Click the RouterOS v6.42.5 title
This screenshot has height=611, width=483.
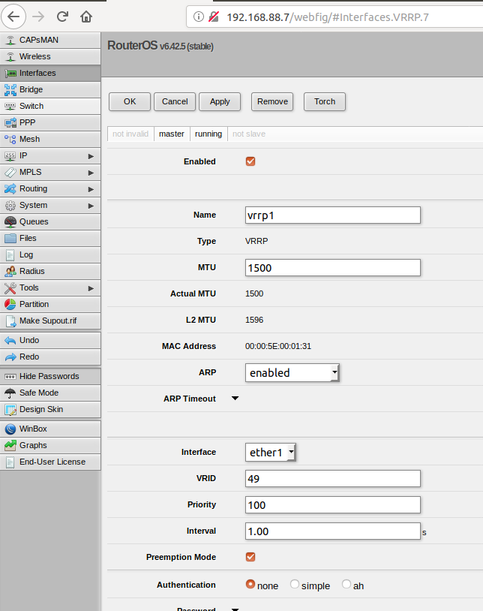160,46
